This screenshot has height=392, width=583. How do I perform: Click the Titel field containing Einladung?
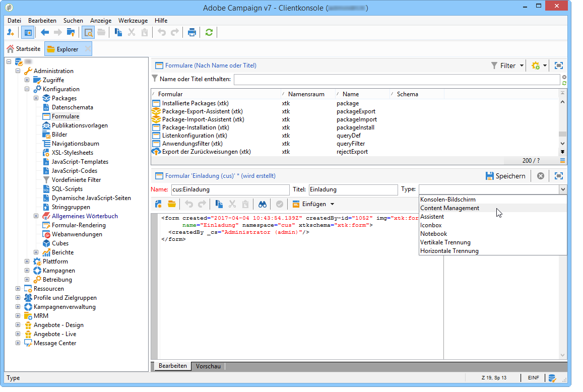[x=353, y=189]
